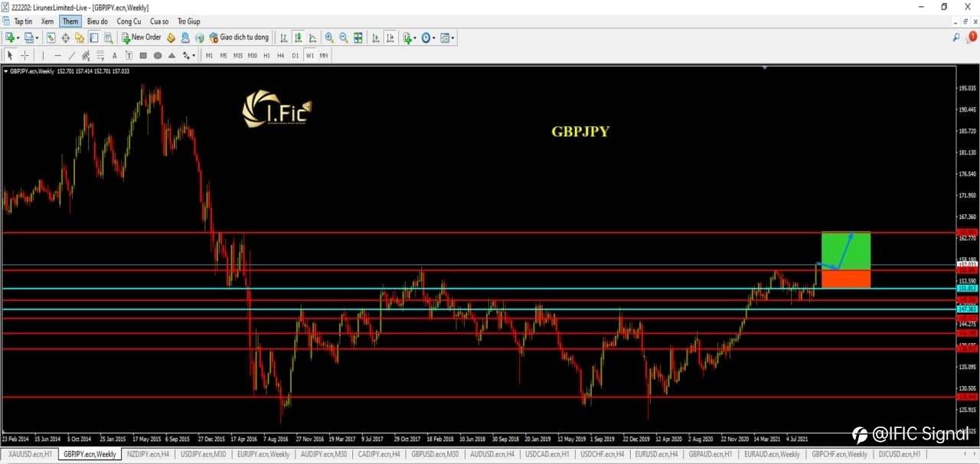Switch chart to line chart mode

click(312, 38)
